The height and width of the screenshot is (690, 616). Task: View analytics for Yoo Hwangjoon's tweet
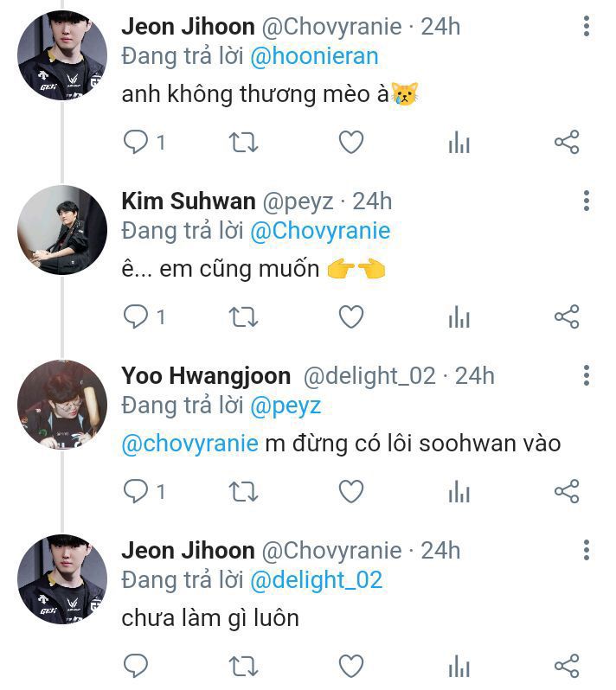[x=459, y=492]
